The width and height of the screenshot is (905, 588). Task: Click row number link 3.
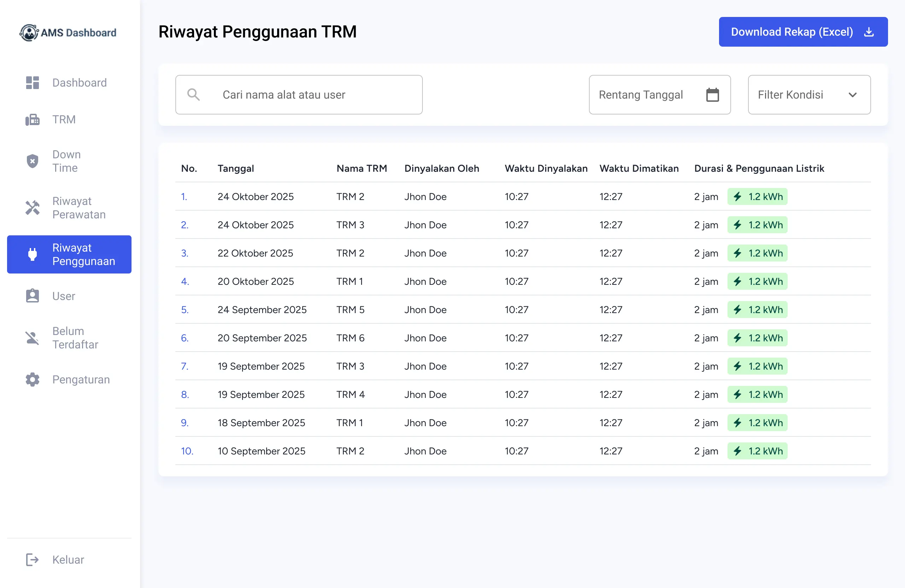click(x=185, y=253)
